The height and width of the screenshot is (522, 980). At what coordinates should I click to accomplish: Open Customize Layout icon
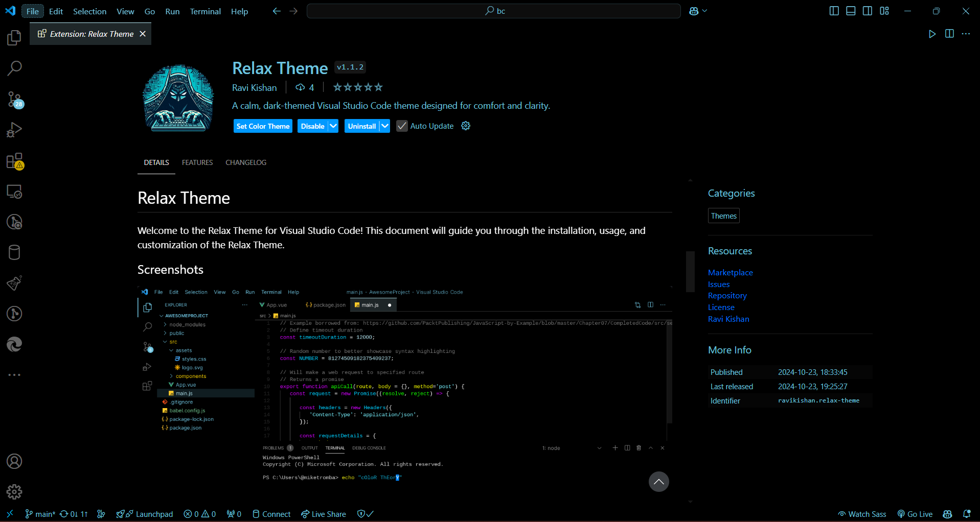(x=884, y=11)
